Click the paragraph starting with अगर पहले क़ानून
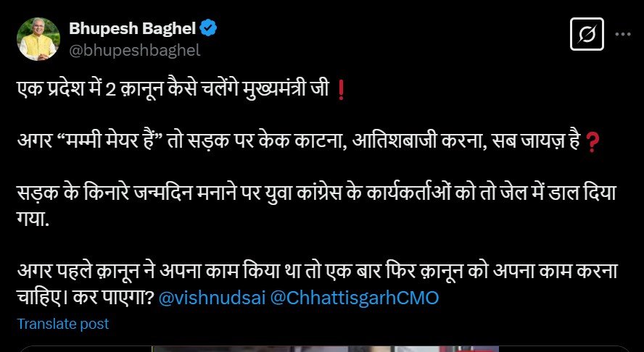The width and height of the screenshot is (644, 352). click(318, 284)
